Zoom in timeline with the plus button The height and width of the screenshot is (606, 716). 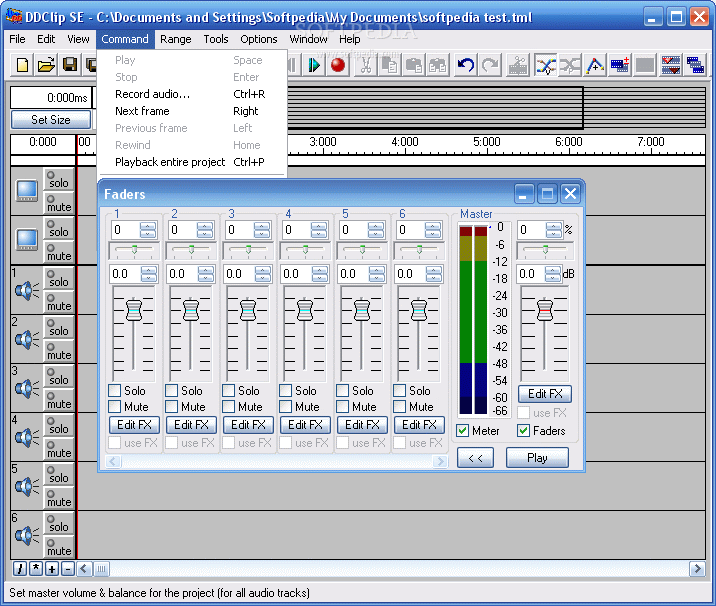click(52, 569)
